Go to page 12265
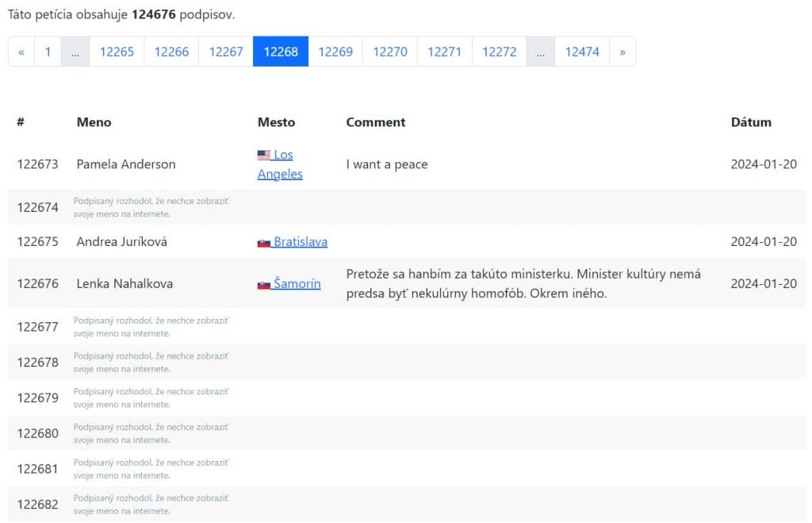 click(117, 52)
